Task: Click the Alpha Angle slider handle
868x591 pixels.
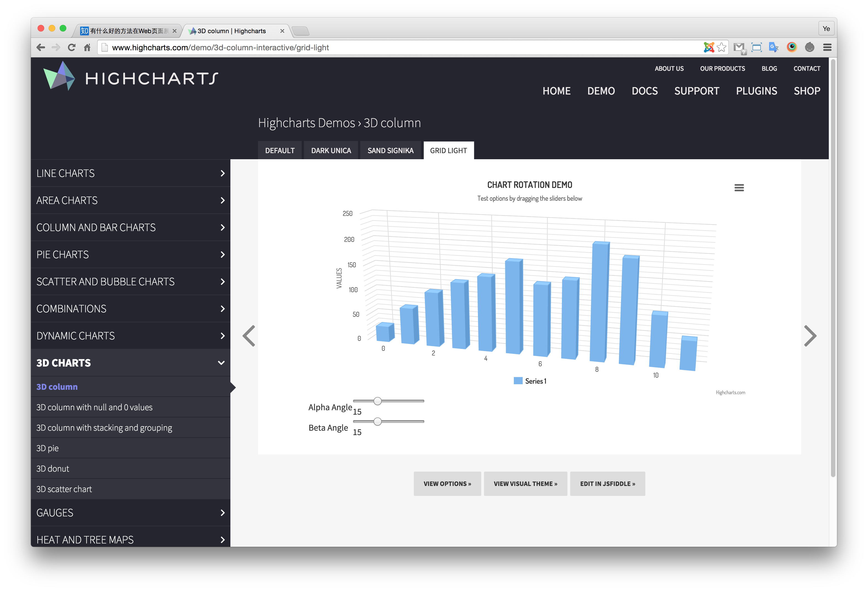Action: pyautogui.click(x=378, y=401)
